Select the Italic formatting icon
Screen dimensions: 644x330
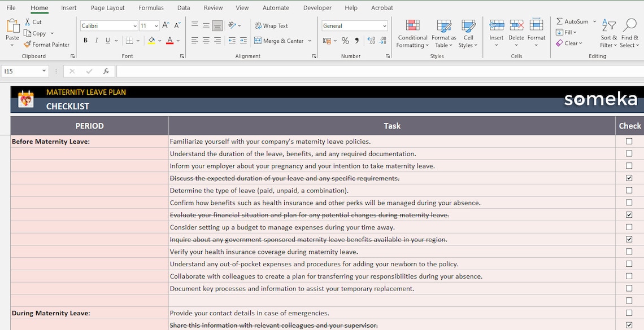(97, 40)
